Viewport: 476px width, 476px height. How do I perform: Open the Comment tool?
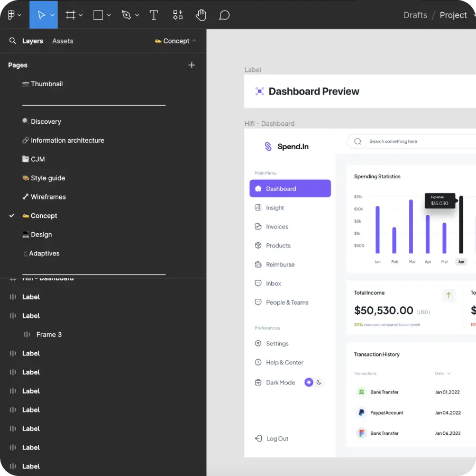tap(224, 15)
